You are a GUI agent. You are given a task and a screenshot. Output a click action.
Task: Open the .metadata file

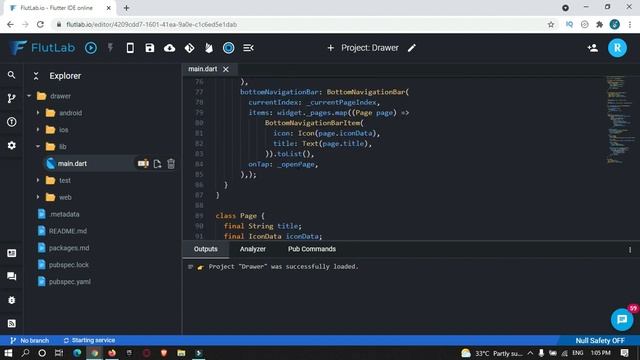click(64, 214)
